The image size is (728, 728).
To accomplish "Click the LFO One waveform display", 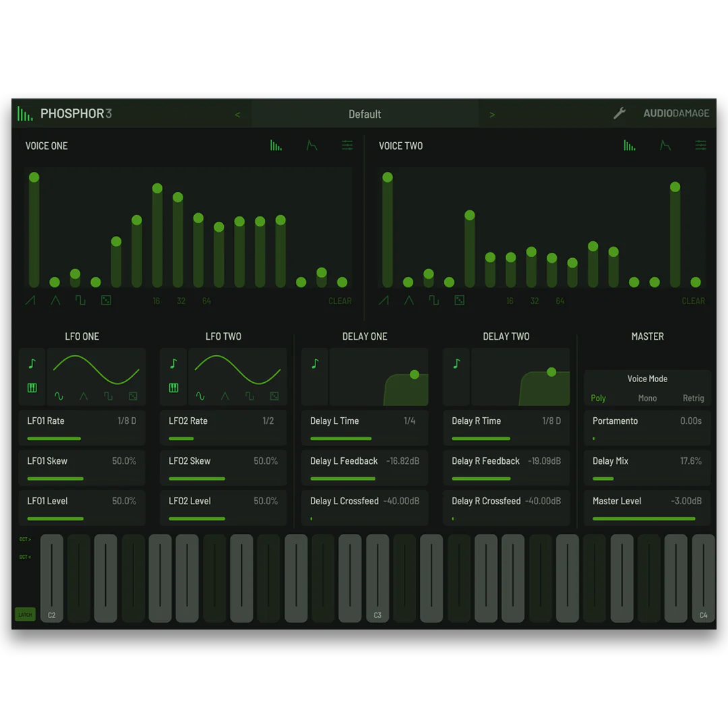I will pyautogui.click(x=96, y=369).
